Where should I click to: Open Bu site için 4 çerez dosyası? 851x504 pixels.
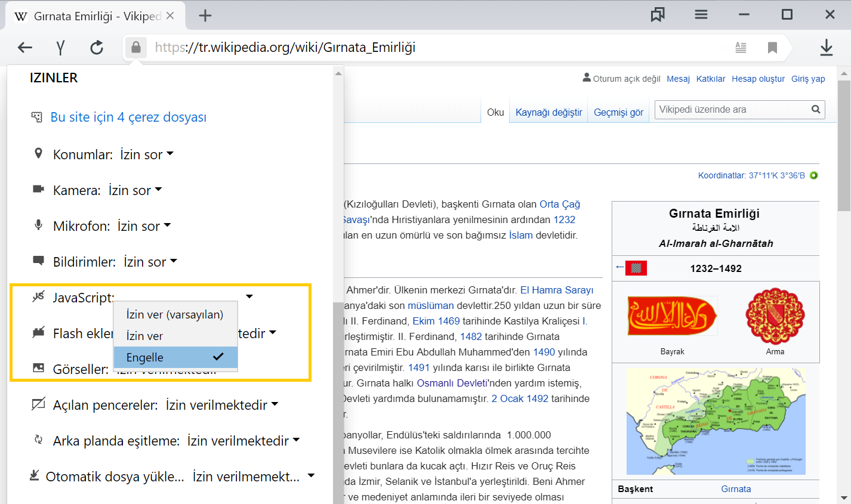(128, 118)
